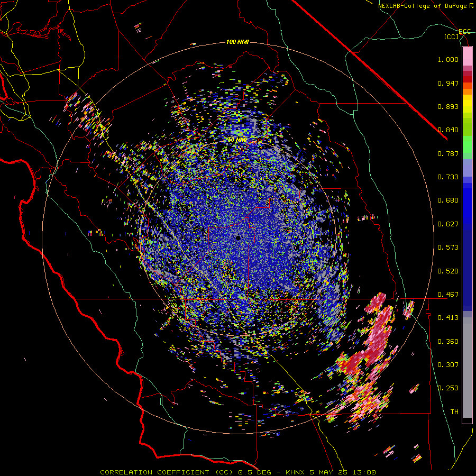Viewport: 476px width, 476px height.
Task: Click the 0.787 legend value
Action: [448, 153]
